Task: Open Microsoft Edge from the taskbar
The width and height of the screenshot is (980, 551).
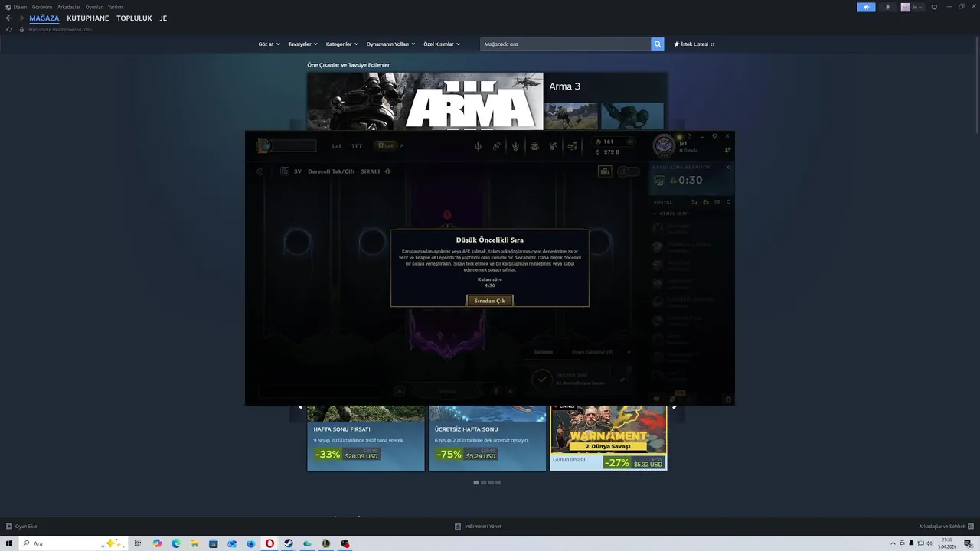Action: [x=176, y=543]
